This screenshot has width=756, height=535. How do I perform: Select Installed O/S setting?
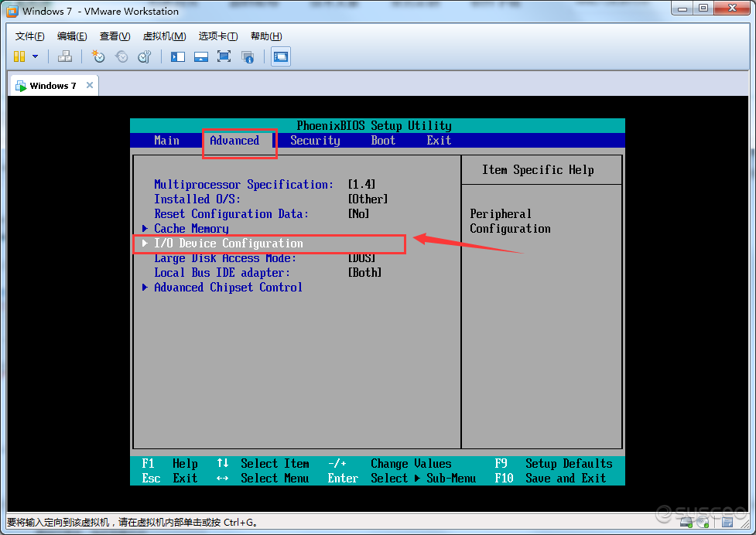tap(197, 199)
